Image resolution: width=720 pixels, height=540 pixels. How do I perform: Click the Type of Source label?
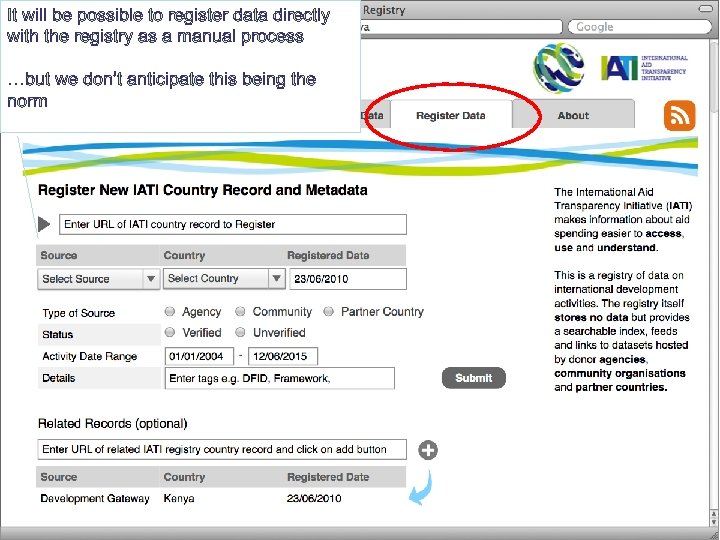point(79,313)
